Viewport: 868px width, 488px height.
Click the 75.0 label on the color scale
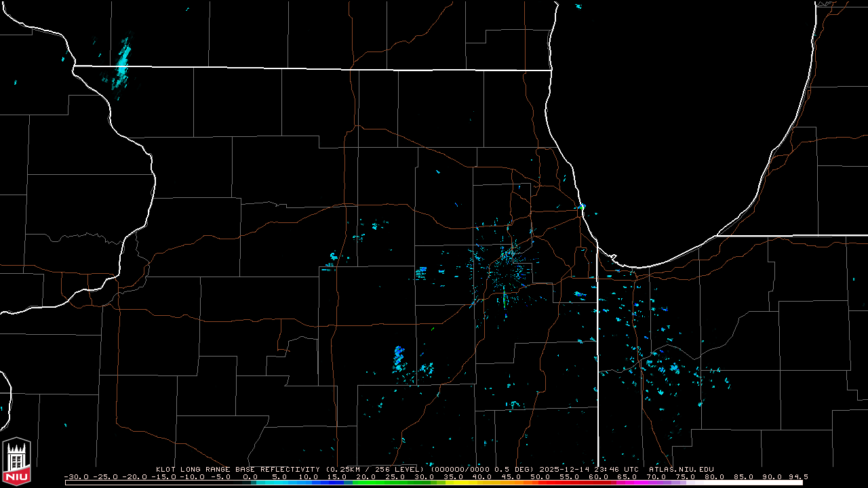point(685,476)
